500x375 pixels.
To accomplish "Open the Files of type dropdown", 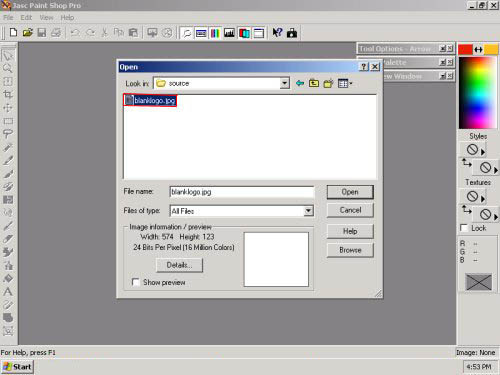I will [x=308, y=211].
